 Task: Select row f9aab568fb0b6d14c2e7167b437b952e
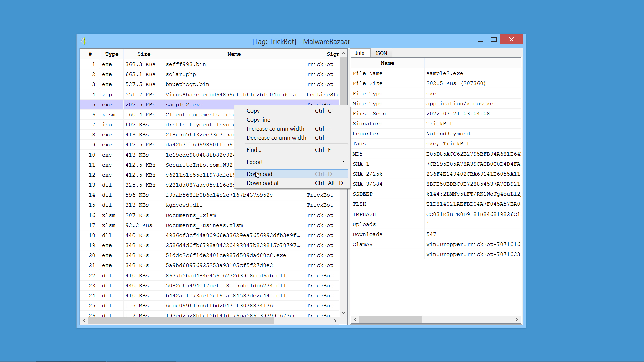point(210,195)
